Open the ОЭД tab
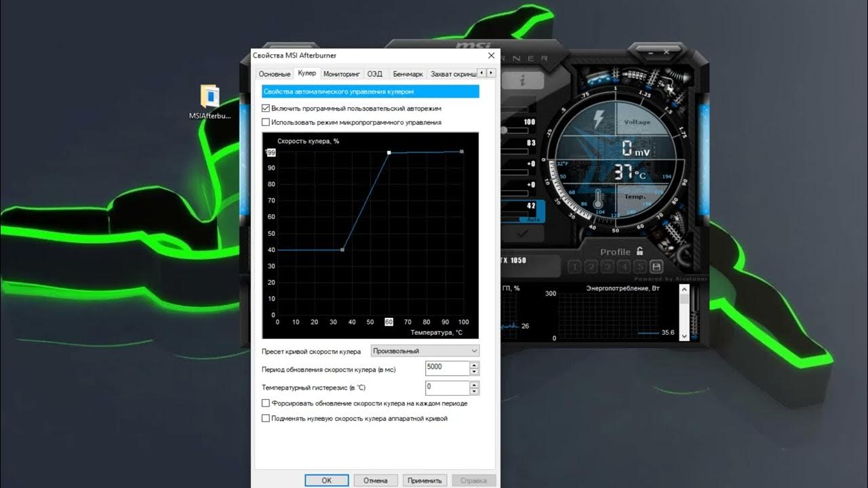Image resolution: width=868 pixels, height=488 pixels. (x=375, y=74)
